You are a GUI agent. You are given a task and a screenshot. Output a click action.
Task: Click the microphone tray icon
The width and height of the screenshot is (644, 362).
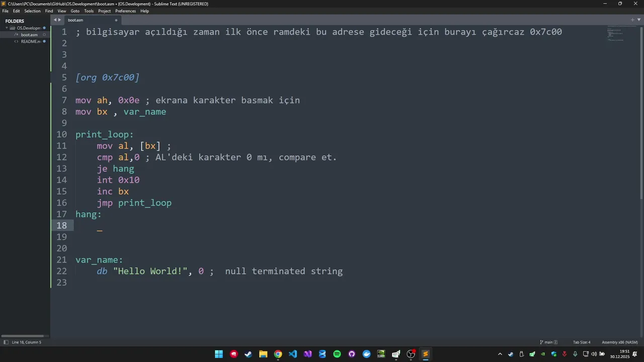[575, 354]
